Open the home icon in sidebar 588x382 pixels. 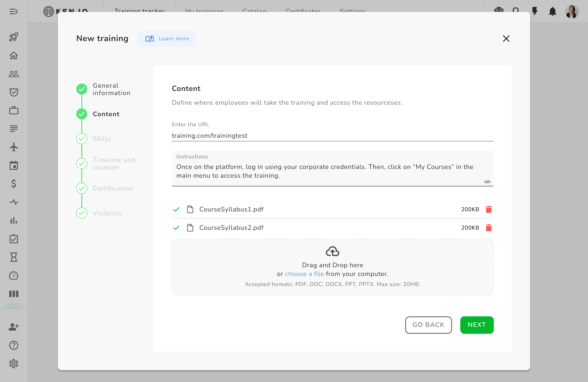(x=14, y=55)
